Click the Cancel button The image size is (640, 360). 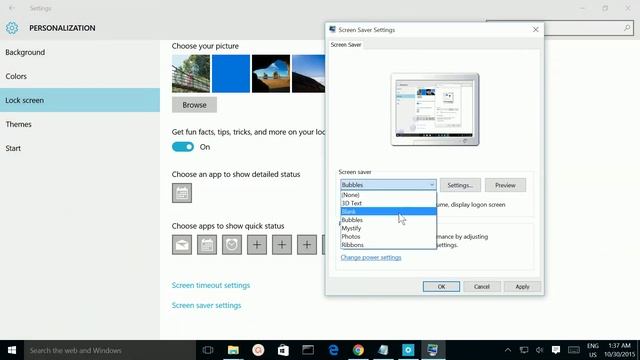482,287
